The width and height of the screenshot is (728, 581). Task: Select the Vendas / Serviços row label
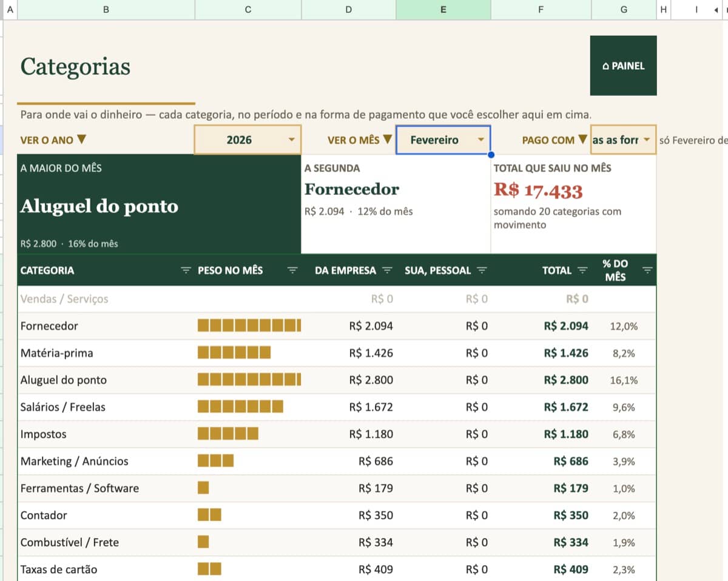click(x=64, y=299)
